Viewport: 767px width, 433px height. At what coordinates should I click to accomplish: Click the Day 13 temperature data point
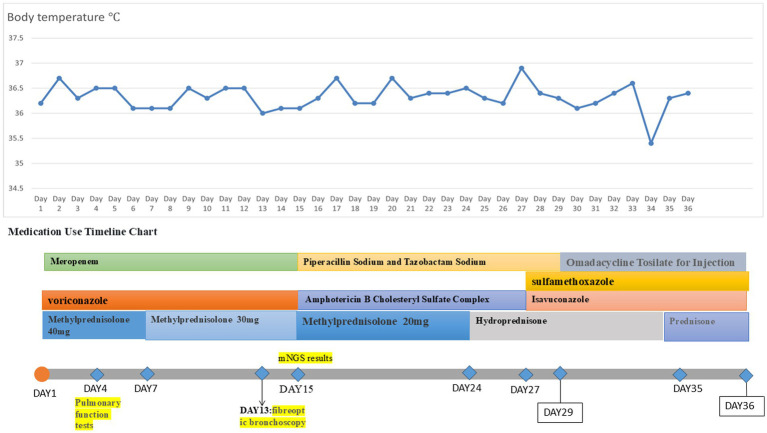click(263, 113)
